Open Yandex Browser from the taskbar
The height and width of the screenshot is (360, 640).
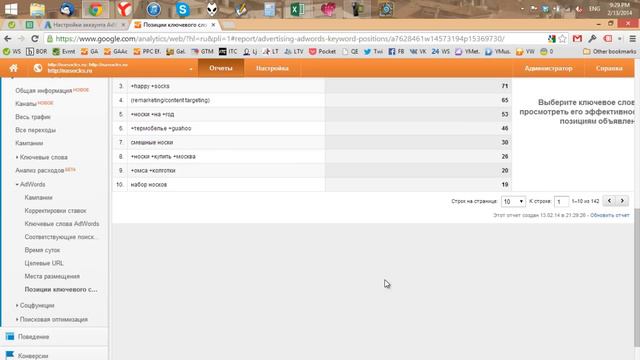pyautogui.click(x=124, y=9)
